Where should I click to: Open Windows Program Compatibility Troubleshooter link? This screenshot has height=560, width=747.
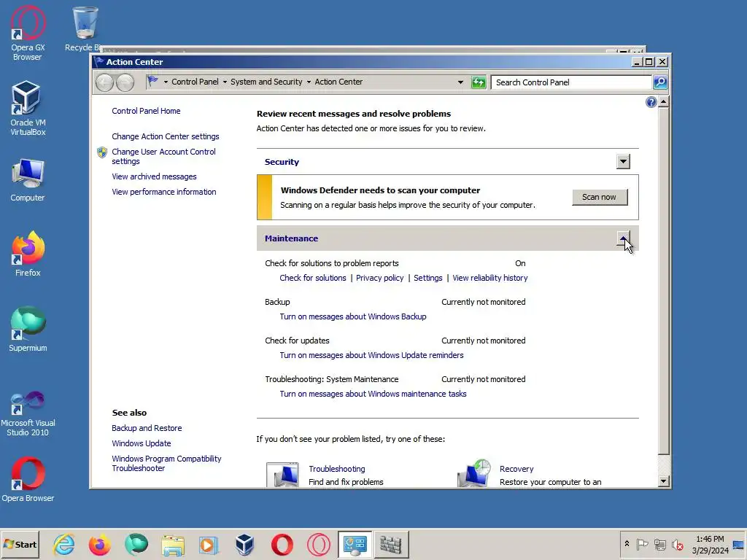point(166,463)
